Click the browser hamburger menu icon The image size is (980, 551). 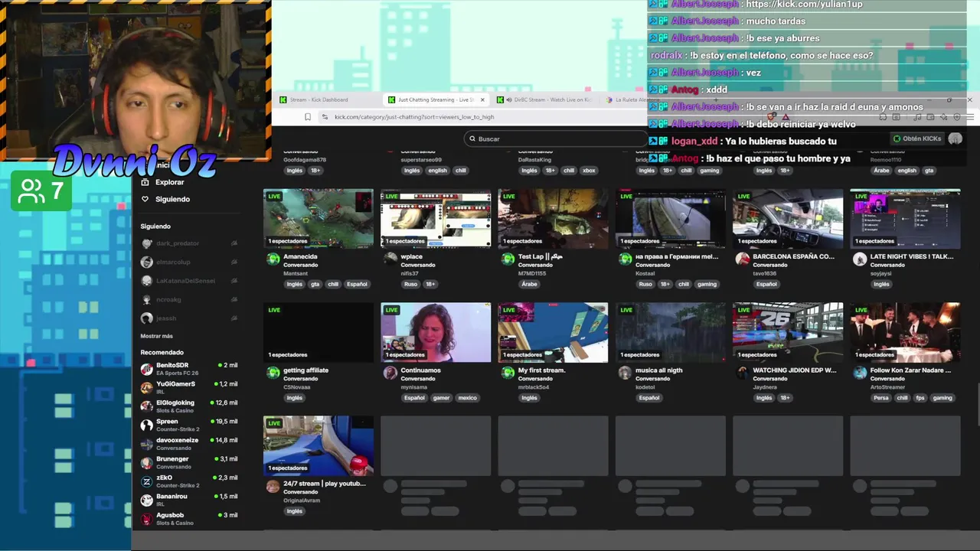click(x=971, y=117)
